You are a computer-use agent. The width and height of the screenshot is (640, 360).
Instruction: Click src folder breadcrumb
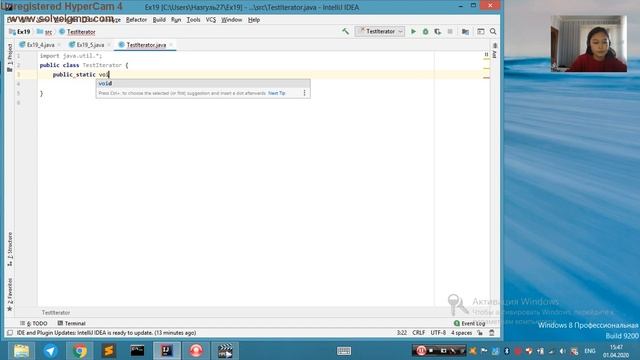(x=44, y=31)
